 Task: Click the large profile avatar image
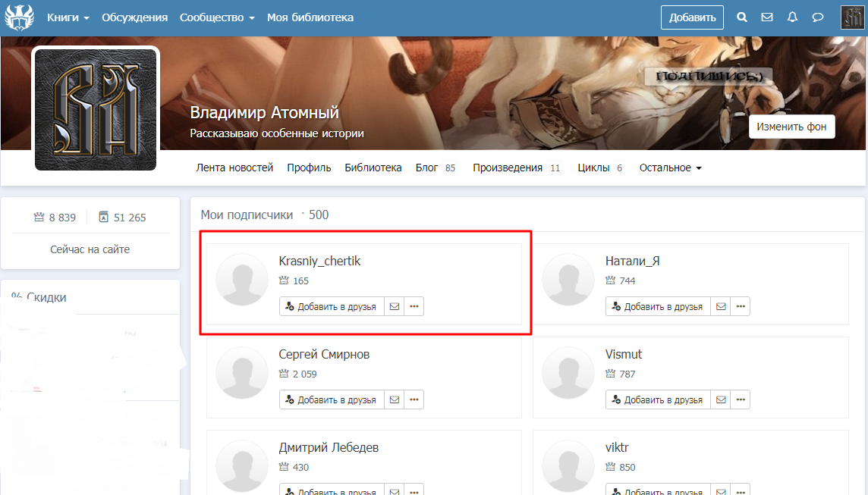96,110
